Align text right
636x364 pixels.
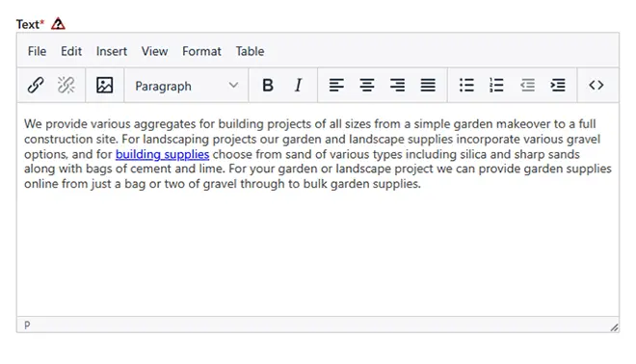pos(397,86)
